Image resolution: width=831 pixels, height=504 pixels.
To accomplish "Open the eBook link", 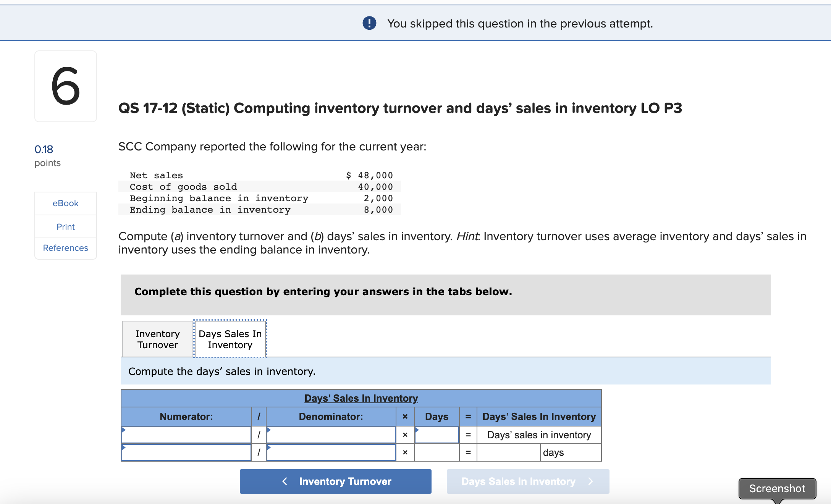I will click(65, 203).
